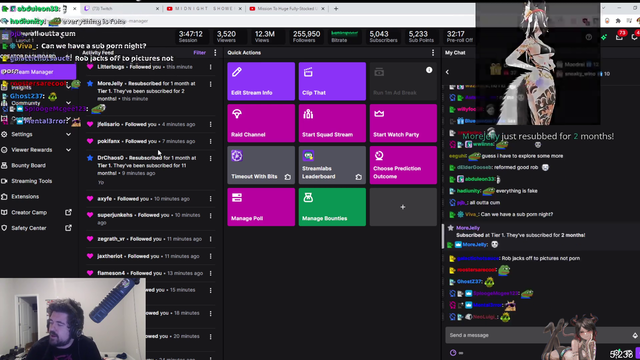The height and width of the screenshot is (360, 640).
Task: Collapse My Chat with back arrow
Action: (447, 72)
